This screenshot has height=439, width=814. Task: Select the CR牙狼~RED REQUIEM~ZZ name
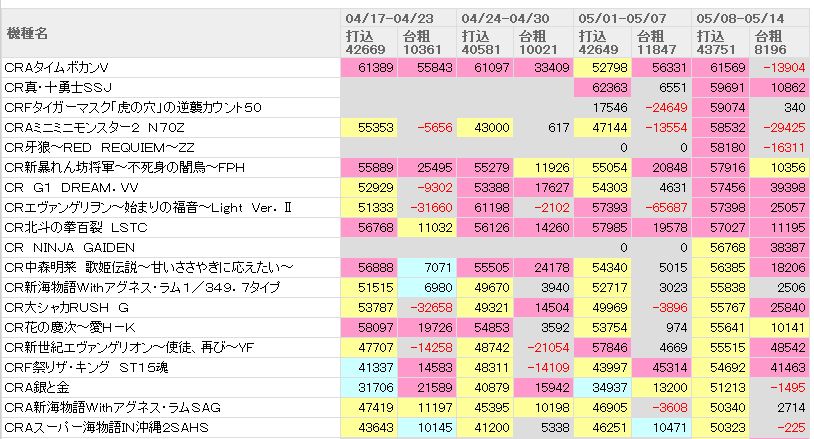point(99,147)
